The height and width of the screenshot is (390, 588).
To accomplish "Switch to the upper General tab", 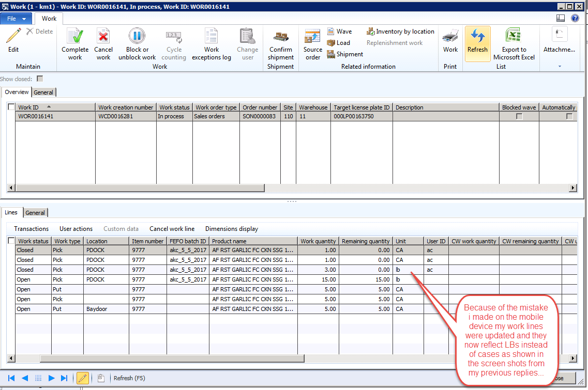I will (x=44, y=92).
